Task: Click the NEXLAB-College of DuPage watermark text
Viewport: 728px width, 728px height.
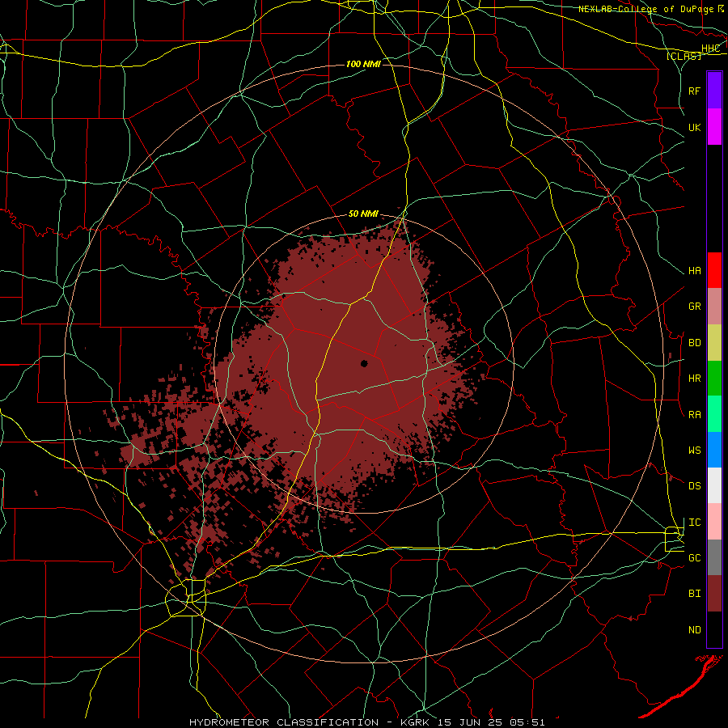Action: click(645, 9)
